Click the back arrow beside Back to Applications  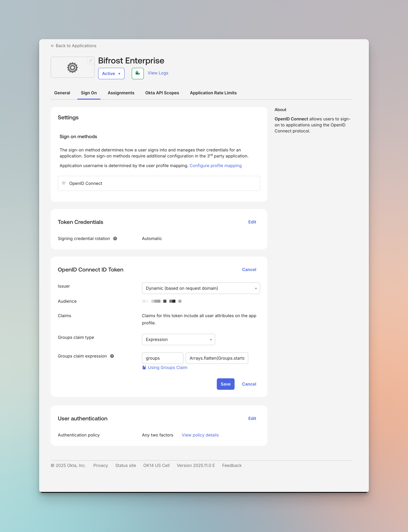tap(52, 46)
